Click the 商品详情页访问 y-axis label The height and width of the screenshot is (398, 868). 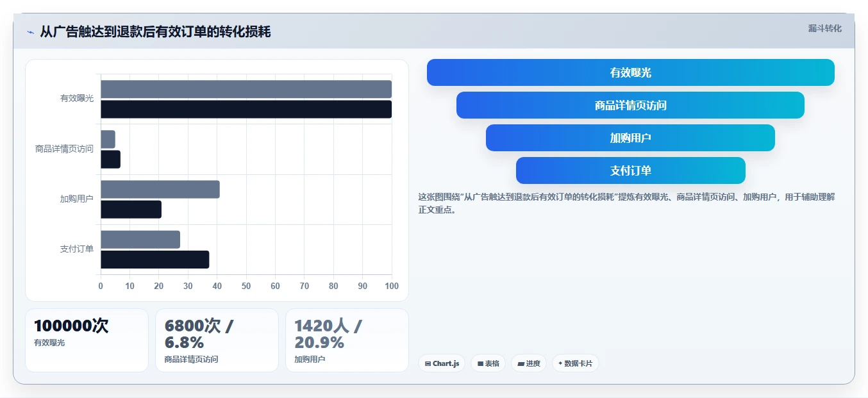(64, 149)
